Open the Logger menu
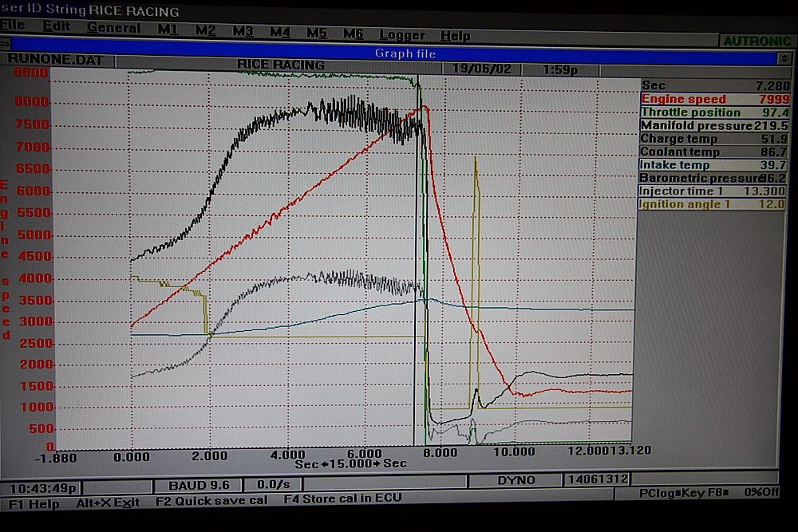The image size is (798, 532). pos(402,35)
